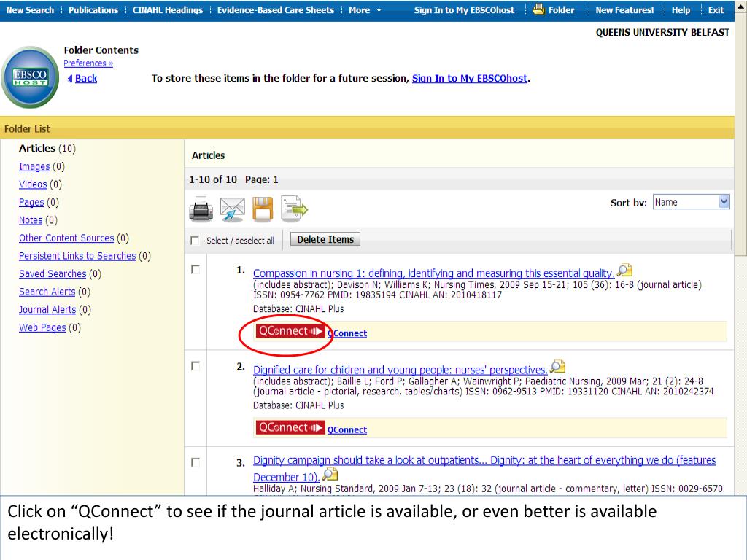Open Evidence-Based Care Sheets menu item
The height and width of the screenshot is (560, 747).
(x=275, y=10)
